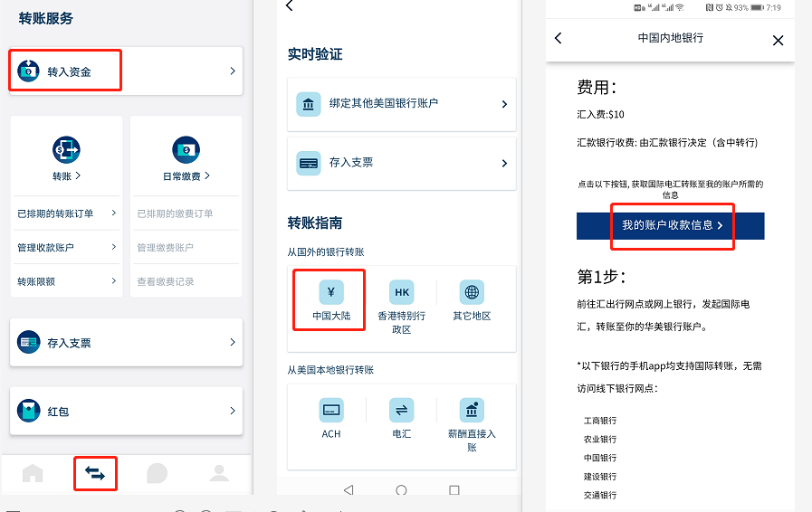This screenshot has height=512, width=812.
Task: Tap the 转账 transfer icon
Action: pos(66,149)
